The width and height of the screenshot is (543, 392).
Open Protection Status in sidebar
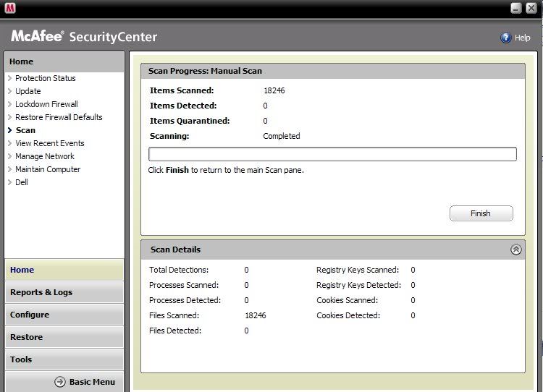[x=46, y=78]
